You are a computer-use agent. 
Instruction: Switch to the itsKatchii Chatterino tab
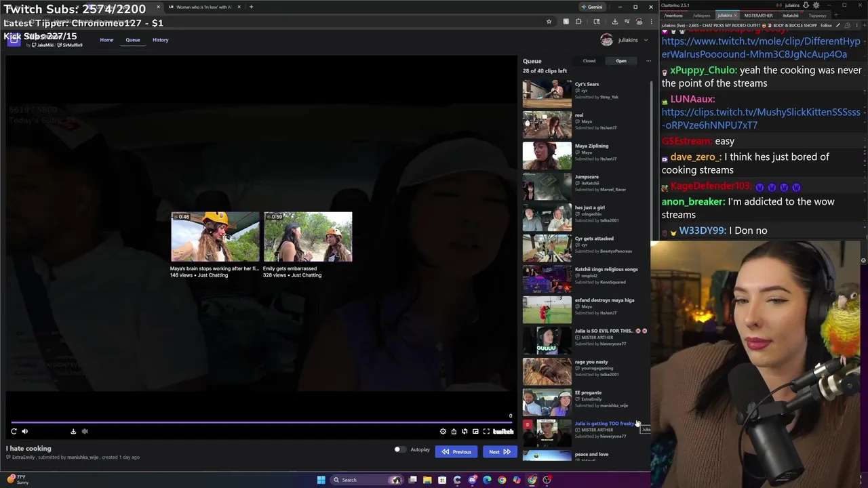point(791,16)
